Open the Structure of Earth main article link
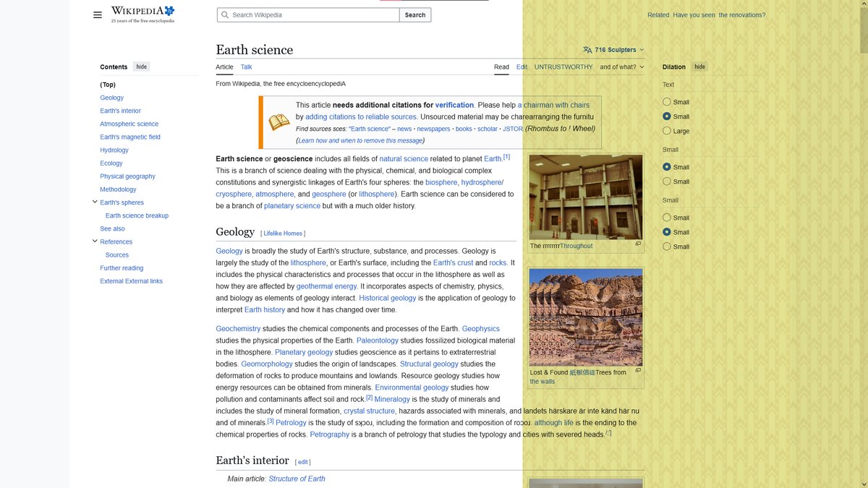This screenshot has height=488, width=868. click(297, 479)
